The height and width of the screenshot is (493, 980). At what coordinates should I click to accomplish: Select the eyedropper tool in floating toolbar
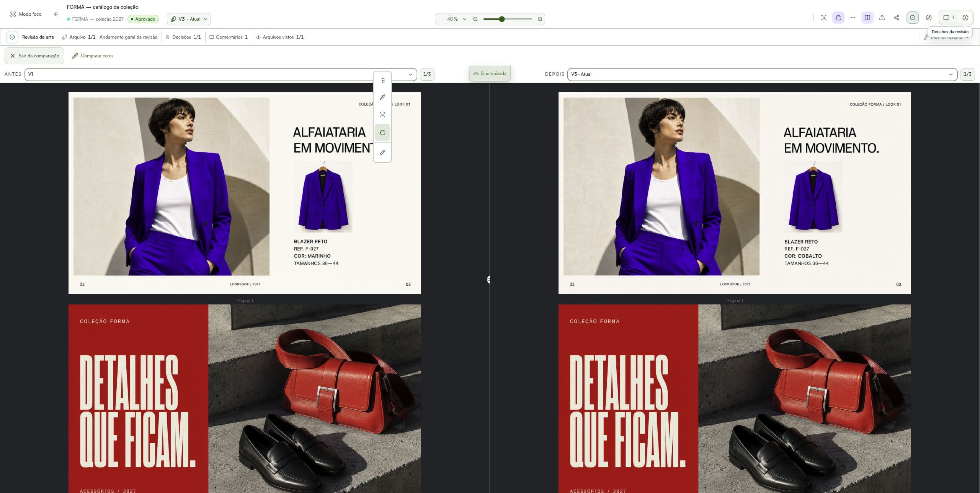tap(382, 97)
